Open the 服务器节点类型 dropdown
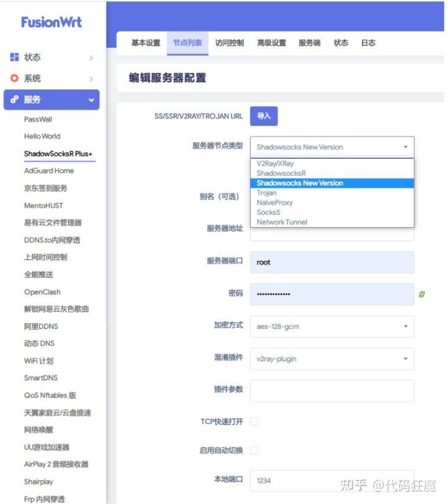 (332, 147)
